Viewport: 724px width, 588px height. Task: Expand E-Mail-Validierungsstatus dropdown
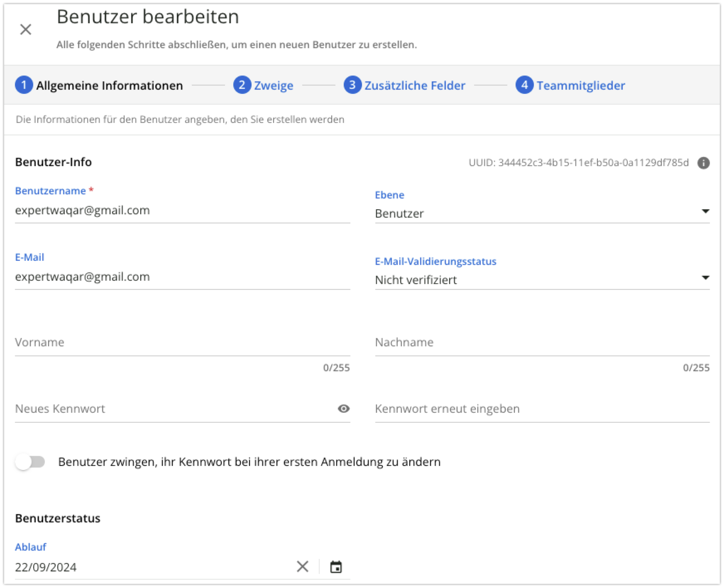[536, 280]
